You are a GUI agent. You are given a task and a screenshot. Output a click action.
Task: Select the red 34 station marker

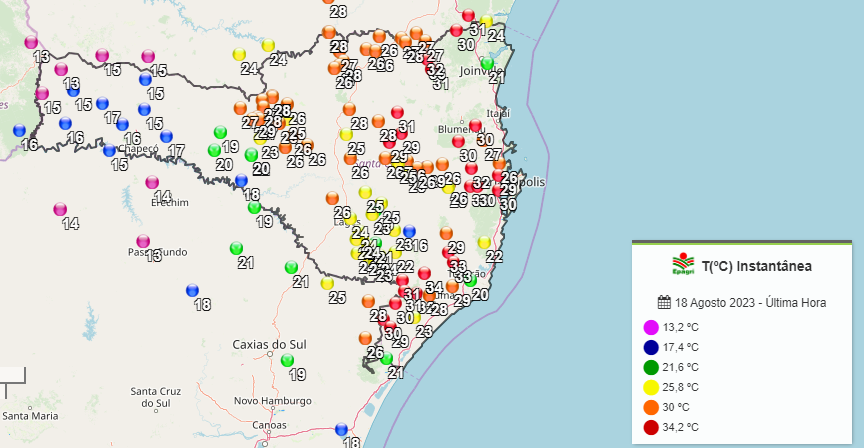[x=424, y=273]
